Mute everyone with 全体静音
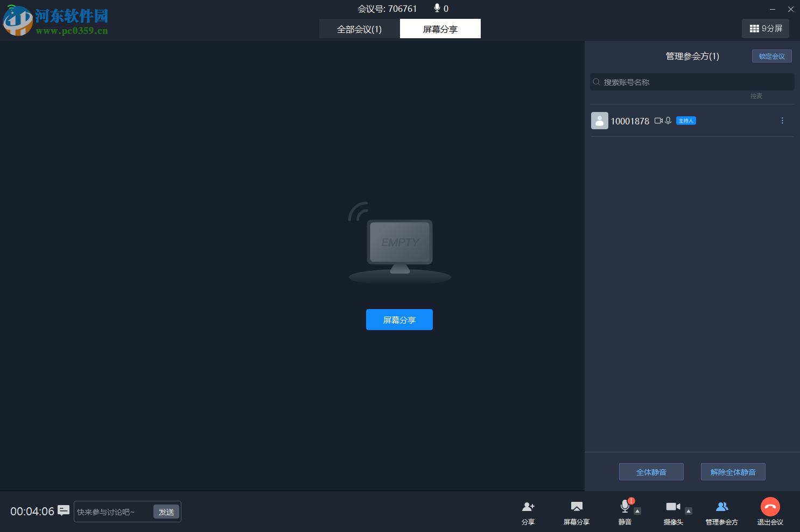This screenshot has width=800, height=532. point(651,472)
